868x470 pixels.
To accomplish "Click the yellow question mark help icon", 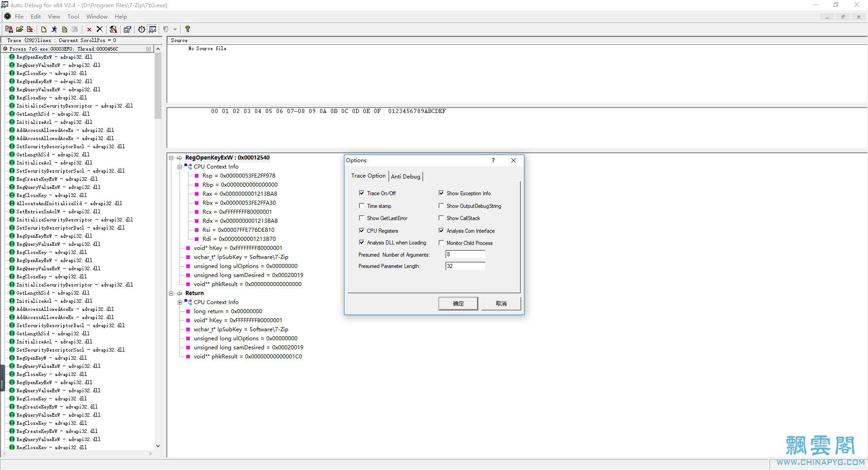I will pyautogui.click(x=188, y=29).
